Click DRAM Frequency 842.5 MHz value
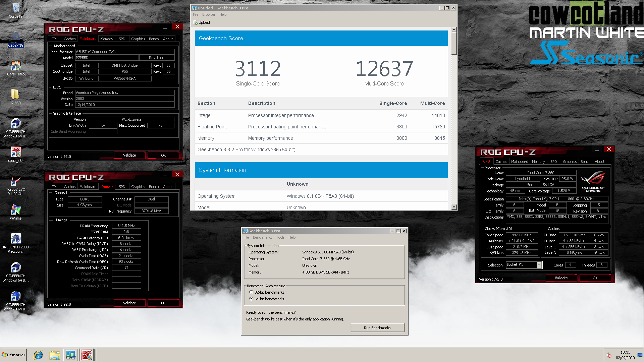Image resolution: width=644 pixels, height=362 pixels. pos(126,226)
